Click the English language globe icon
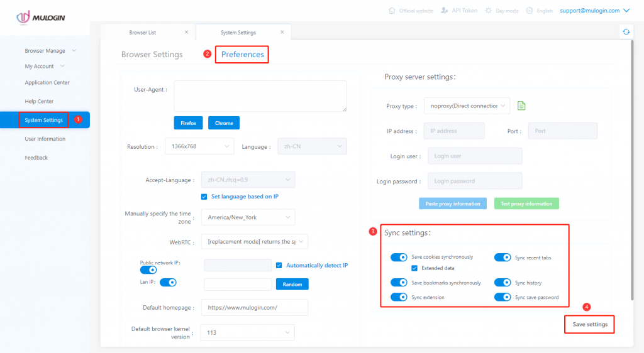The image size is (644, 353). coord(530,11)
